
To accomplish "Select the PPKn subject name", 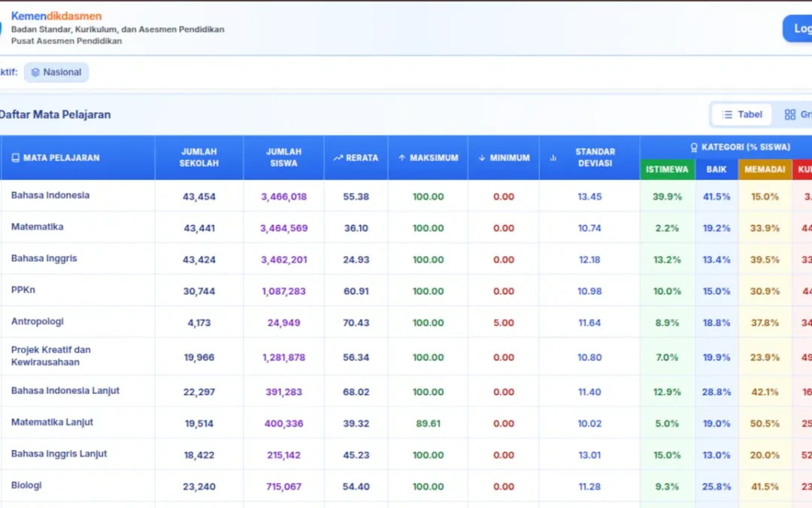I will click(23, 290).
